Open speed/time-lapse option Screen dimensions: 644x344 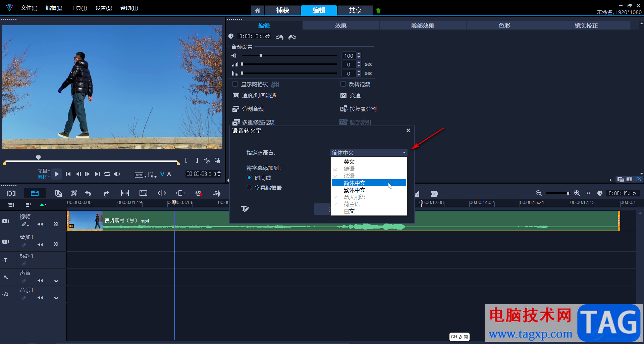[x=255, y=96]
